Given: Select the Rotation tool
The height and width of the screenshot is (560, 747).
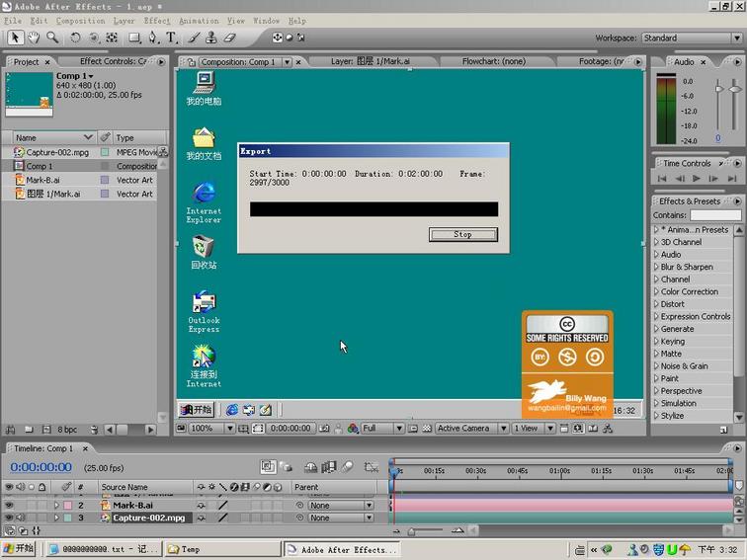Looking at the screenshot, I should point(75,38).
